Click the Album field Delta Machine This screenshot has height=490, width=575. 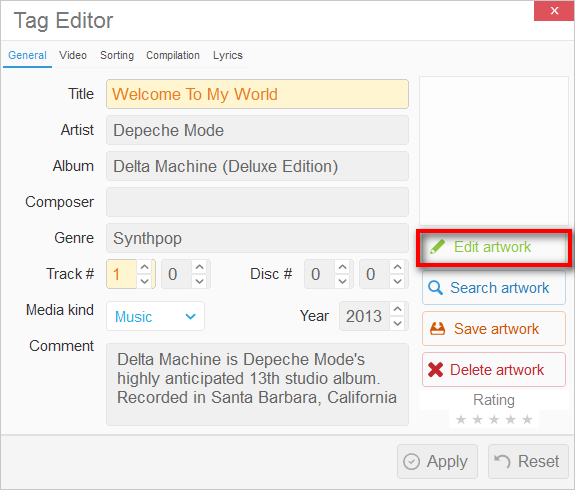point(257,166)
